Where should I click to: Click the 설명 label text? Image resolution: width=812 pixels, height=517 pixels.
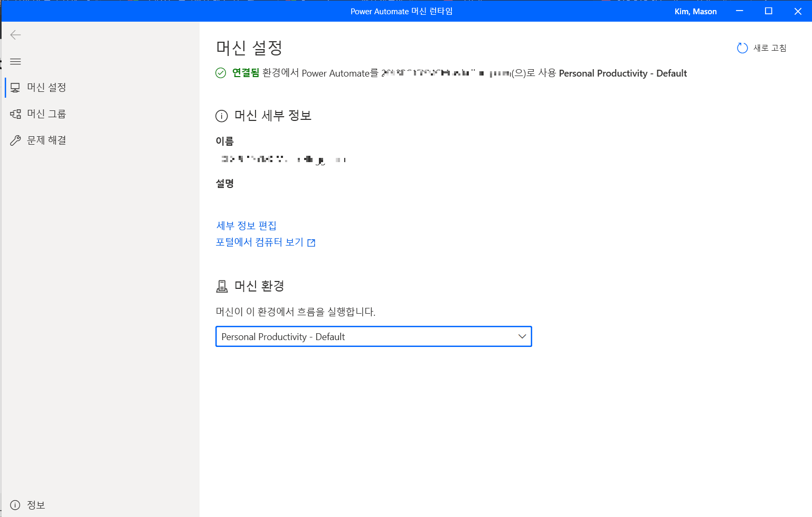pos(224,183)
